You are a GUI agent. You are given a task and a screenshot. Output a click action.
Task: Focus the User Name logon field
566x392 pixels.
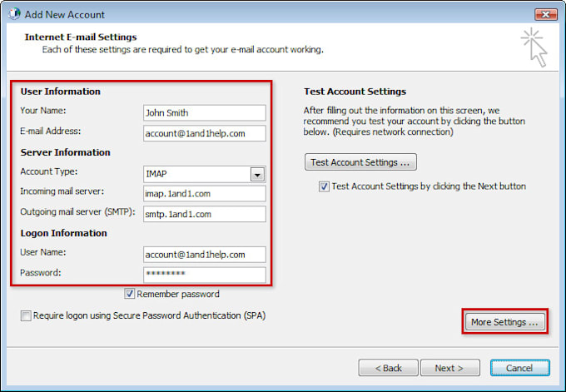(204, 255)
